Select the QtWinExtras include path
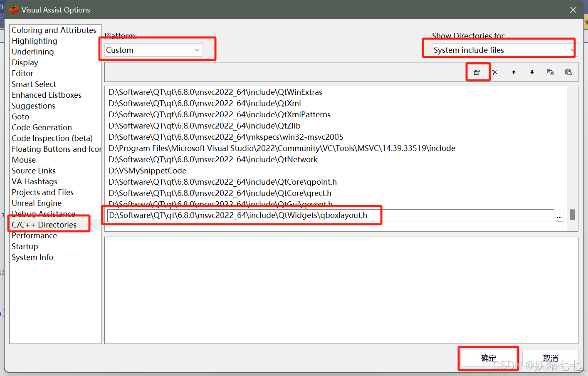The image size is (588, 376). 215,92
